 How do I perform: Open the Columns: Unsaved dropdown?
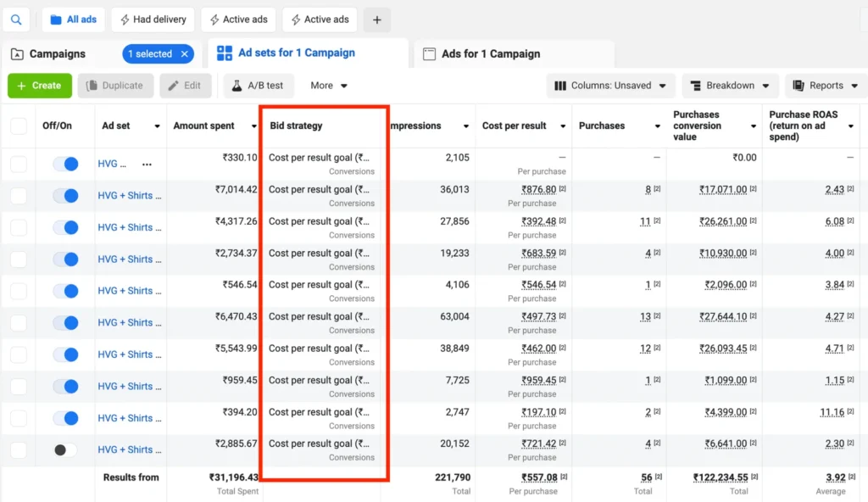point(610,86)
